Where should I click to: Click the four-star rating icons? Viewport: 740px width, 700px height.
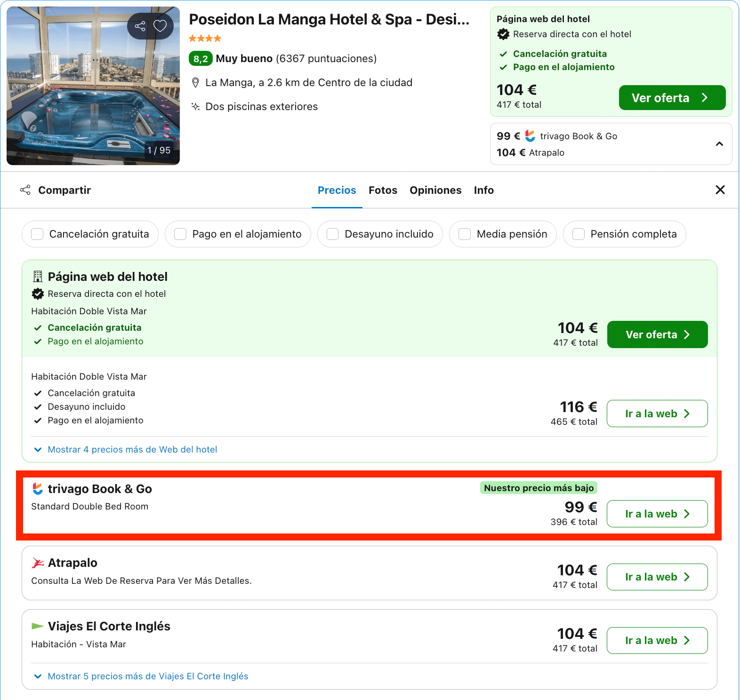(205, 39)
